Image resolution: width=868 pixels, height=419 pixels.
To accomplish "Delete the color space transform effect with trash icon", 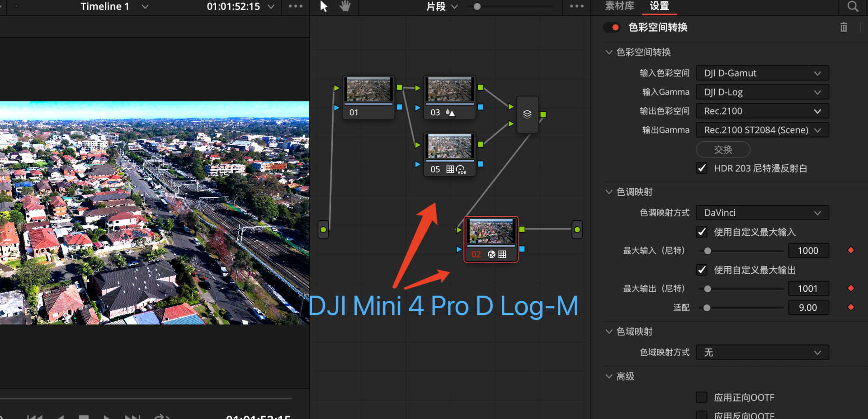I will pyautogui.click(x=844, y=28).
